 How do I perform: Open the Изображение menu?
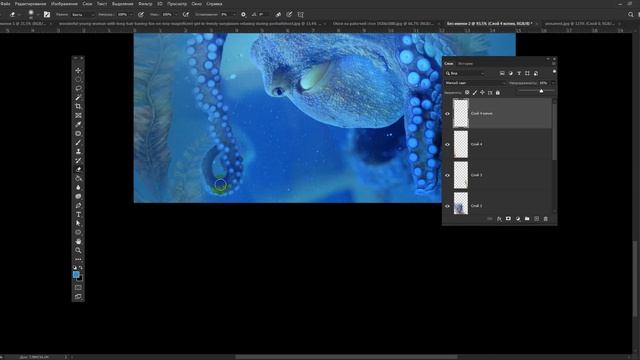[x=64, y=4]
